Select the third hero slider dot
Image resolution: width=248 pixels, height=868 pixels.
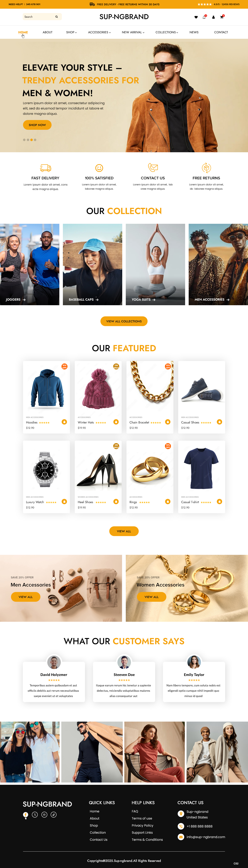pos(31,140)
